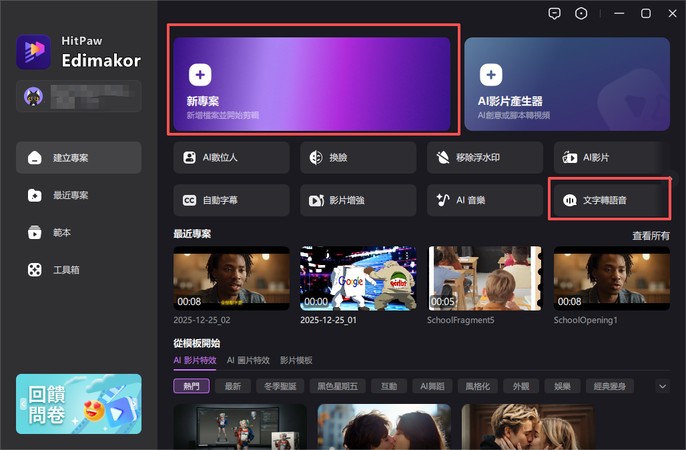This screenshot has width=686, height=450.
Task: Select the 熱門 category filter
Action: (192, 386)
